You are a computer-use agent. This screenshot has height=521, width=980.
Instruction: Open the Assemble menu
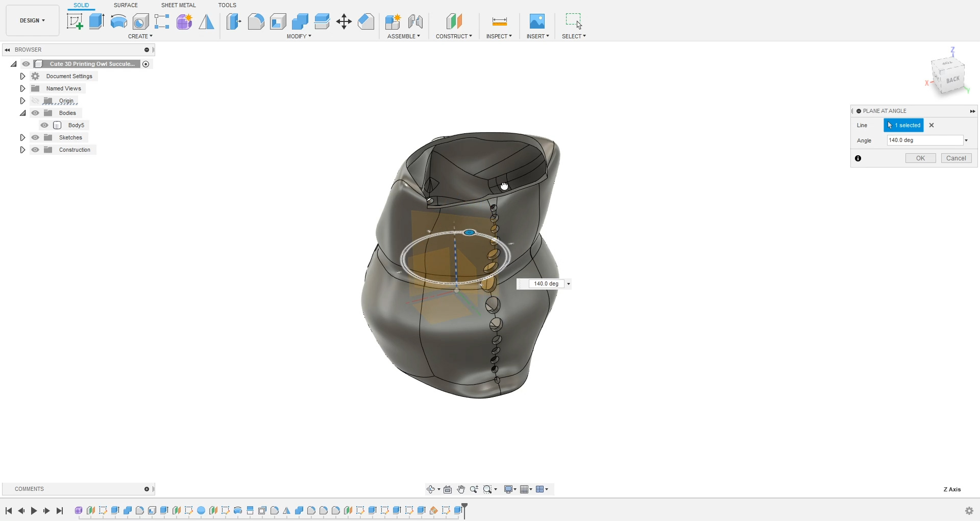coord(404,36)
